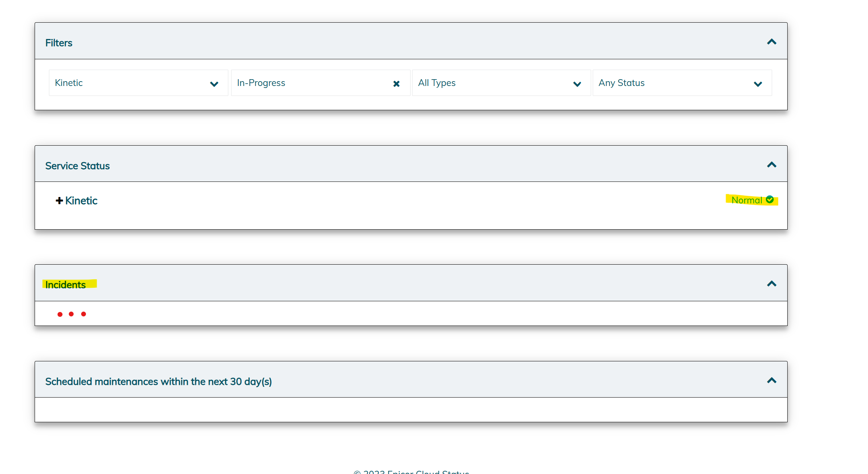Click the Incidents heading
This screenshot has width=868, height=474.
coord(66,285)
